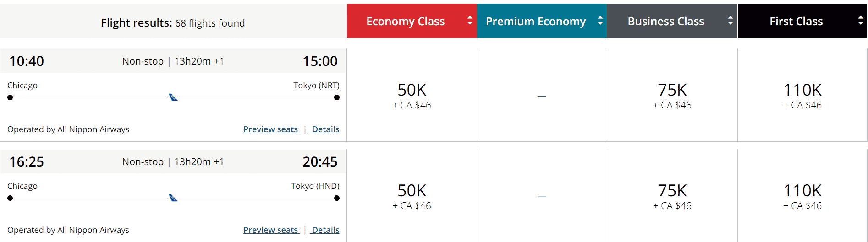The image size is (868, 242).
Task: Choose 110K first class fare to HND
Action: coord(802,196)
